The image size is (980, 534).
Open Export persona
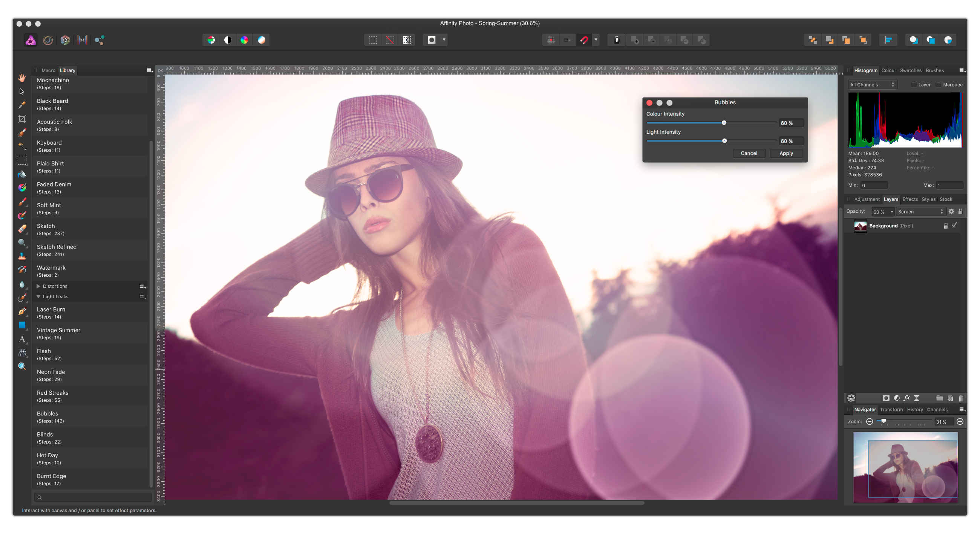tap(100, 40)
